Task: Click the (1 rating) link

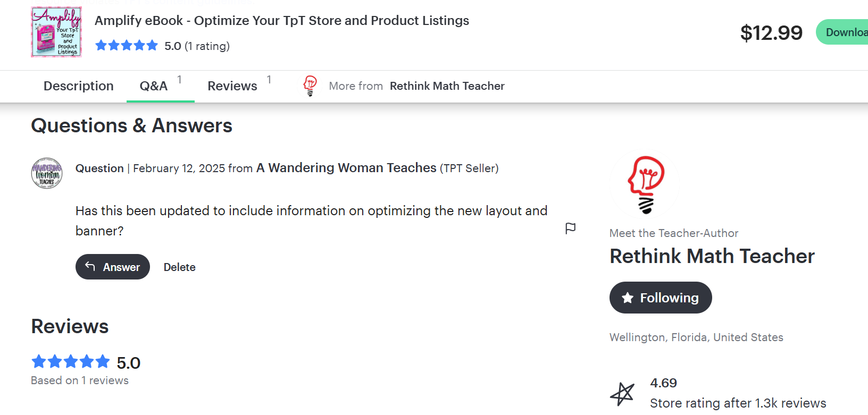Action: point(208,46)
